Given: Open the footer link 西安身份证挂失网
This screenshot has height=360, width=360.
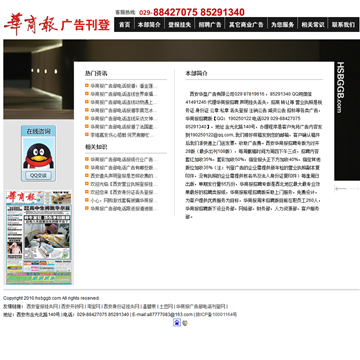Looking at the screenshot, I should click(x=121, y=306).
